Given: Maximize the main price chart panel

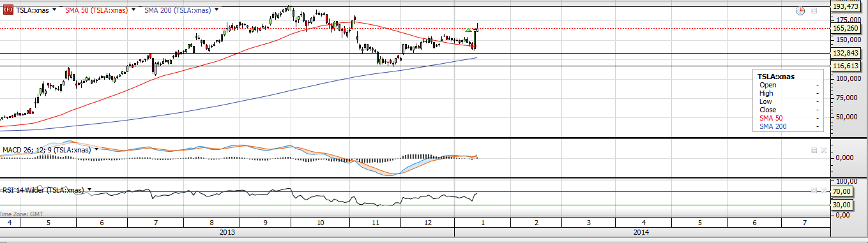Looking at the screenshot, I should [814, 11].
